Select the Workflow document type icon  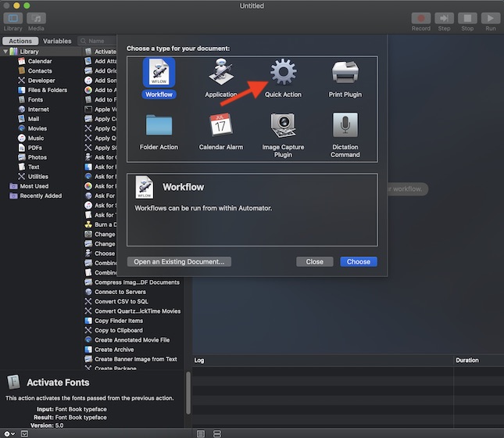point(159,73)
